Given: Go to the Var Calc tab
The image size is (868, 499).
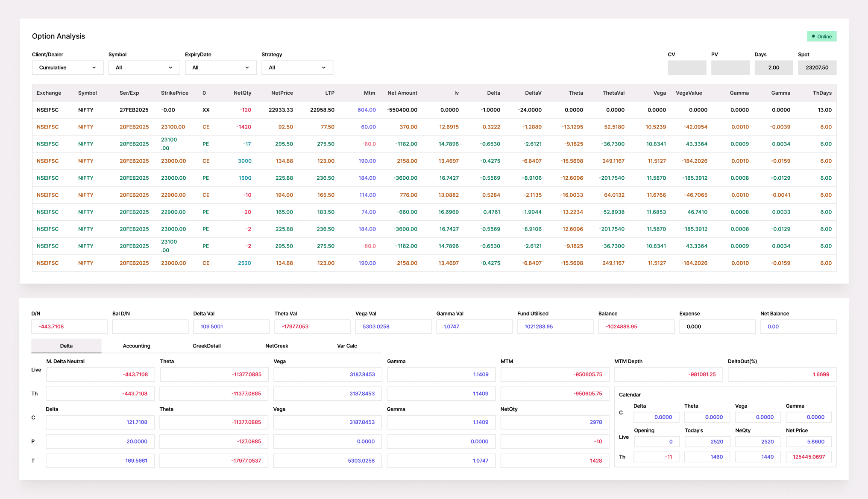Looking at the screenshot, I should (347, 346).
